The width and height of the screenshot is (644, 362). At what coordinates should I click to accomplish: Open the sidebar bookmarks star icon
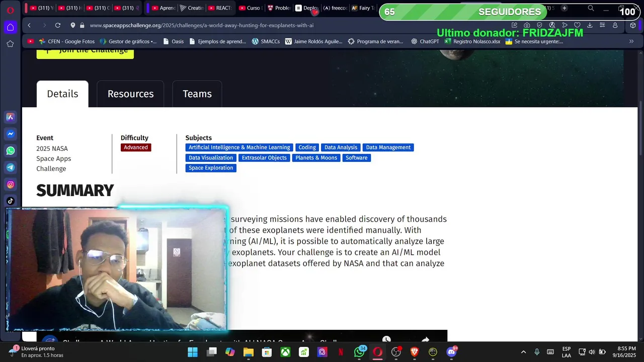click(10, 44)
